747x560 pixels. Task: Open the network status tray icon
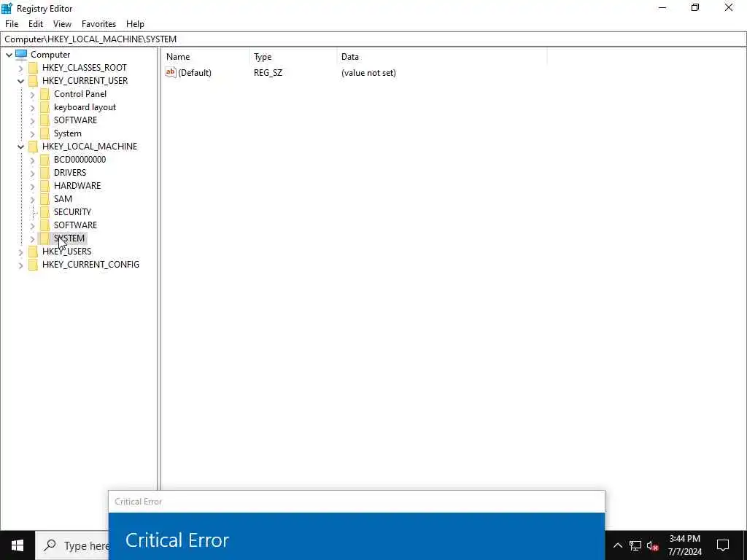(635, 545)
